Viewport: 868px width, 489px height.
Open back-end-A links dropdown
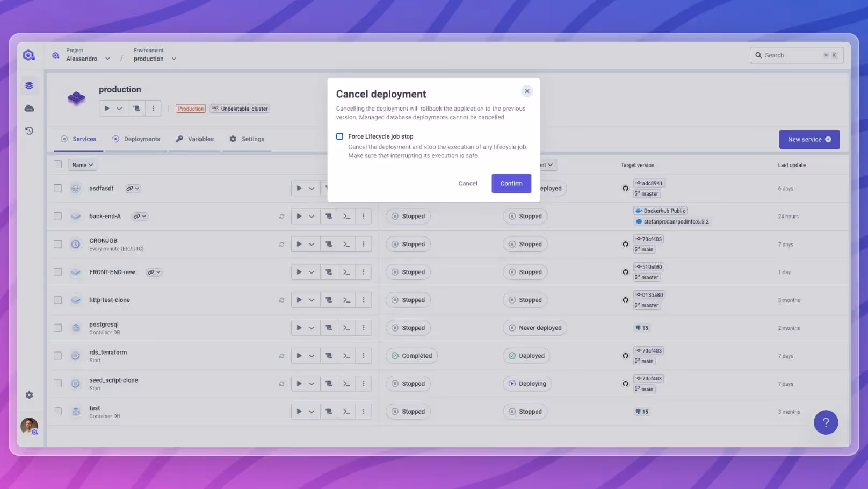click(140, 217)
